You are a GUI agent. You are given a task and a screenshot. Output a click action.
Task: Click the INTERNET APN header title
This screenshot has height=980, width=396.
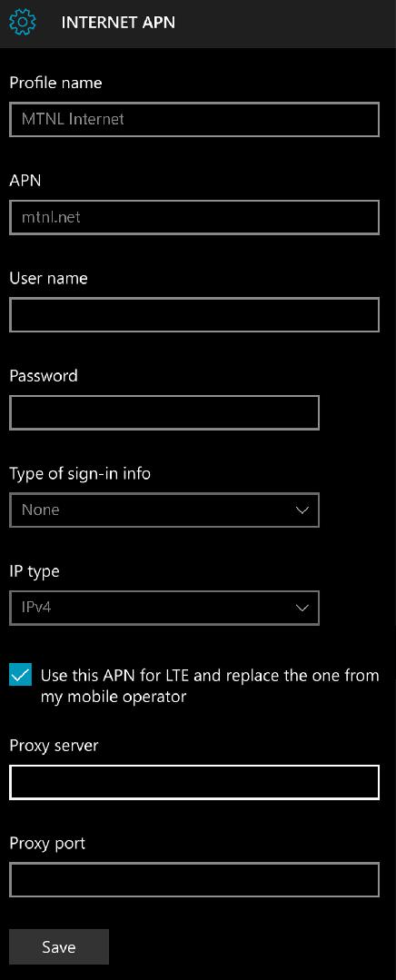pos(118,23)
